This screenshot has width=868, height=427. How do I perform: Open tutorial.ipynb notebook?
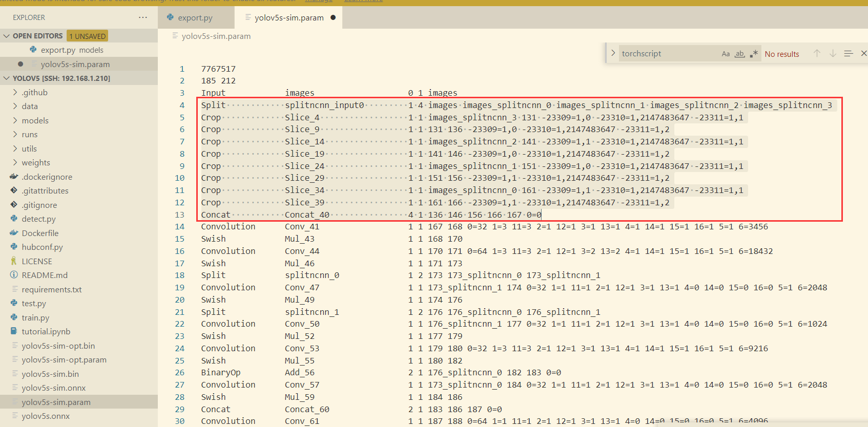[79, 332]
